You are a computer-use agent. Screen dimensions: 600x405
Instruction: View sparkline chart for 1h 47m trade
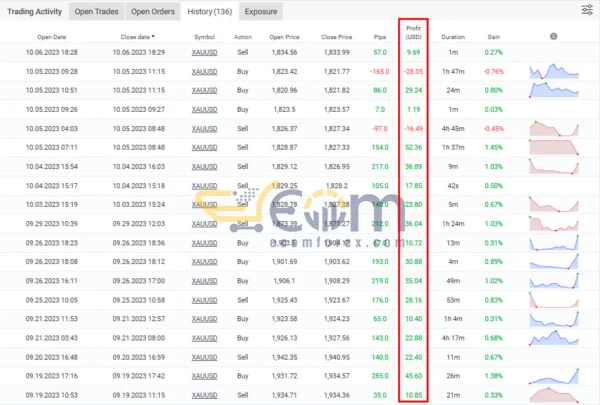pos(554,71)
